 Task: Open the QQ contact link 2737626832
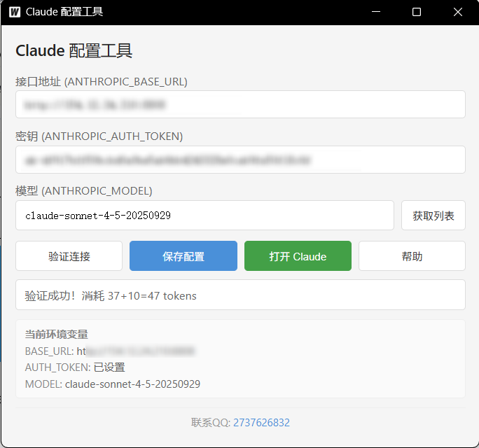(261, 423)
